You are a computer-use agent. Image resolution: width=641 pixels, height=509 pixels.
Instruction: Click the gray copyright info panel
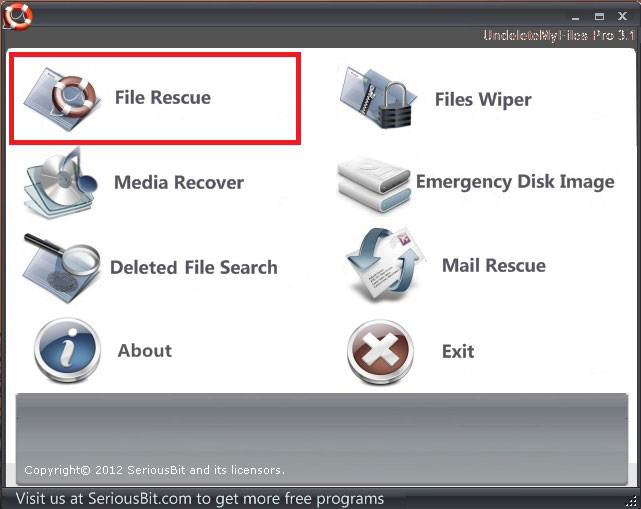(x=321, y=439)
